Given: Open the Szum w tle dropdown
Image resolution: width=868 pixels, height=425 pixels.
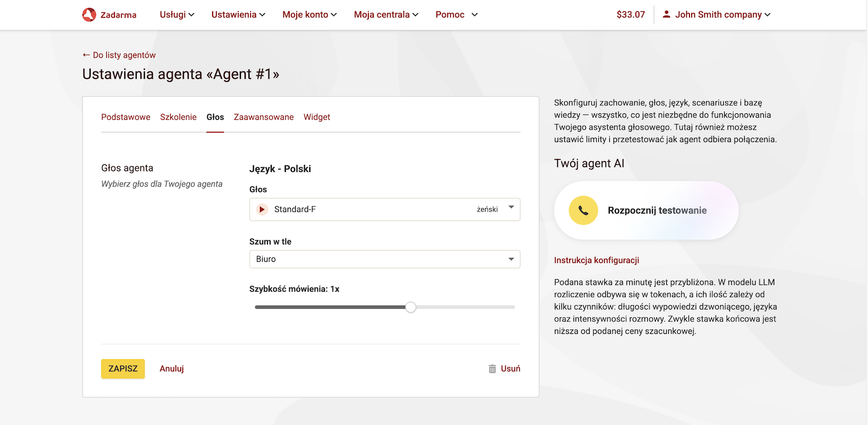Looking at the screenshot, I should [x=385, y=259].
